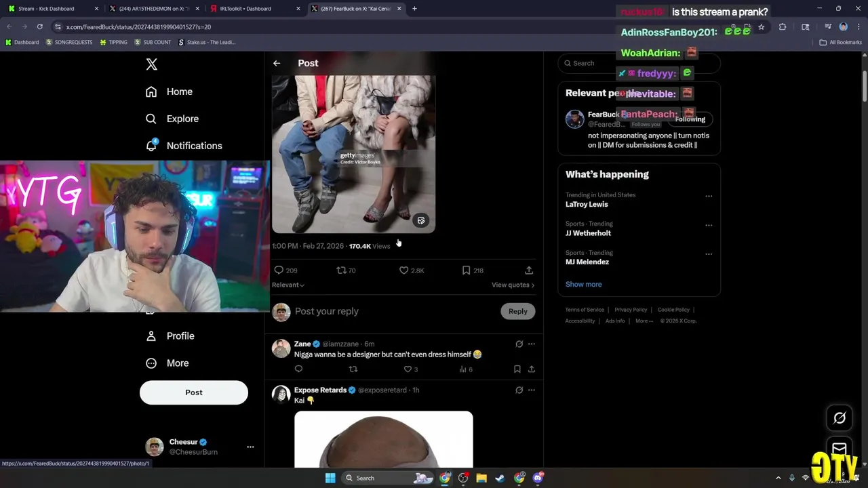Viewport: 868px width, 488px height.
Task: Open Cheesur account options menu
Action: [250, 447]
